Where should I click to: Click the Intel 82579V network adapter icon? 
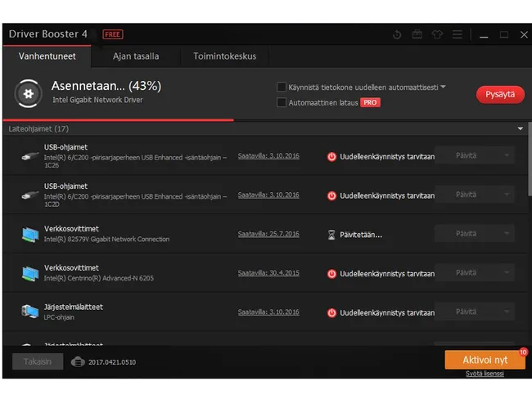[29, 234]
